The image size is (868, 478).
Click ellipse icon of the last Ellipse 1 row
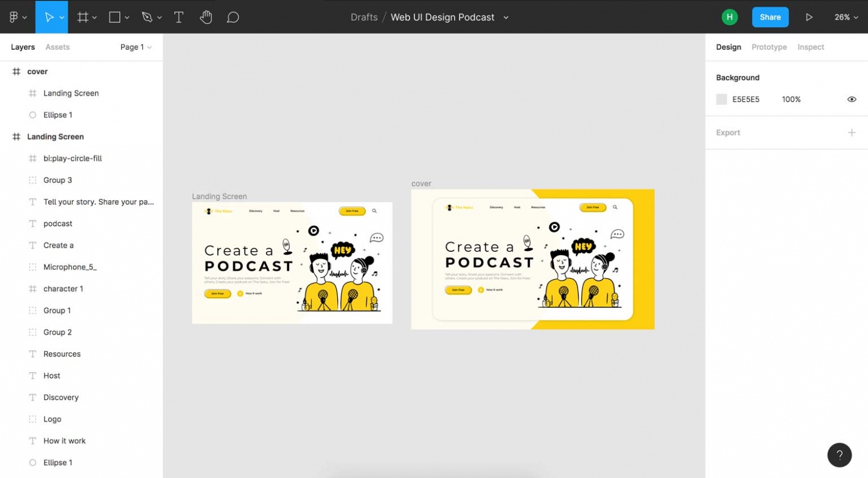pos(32,462)
